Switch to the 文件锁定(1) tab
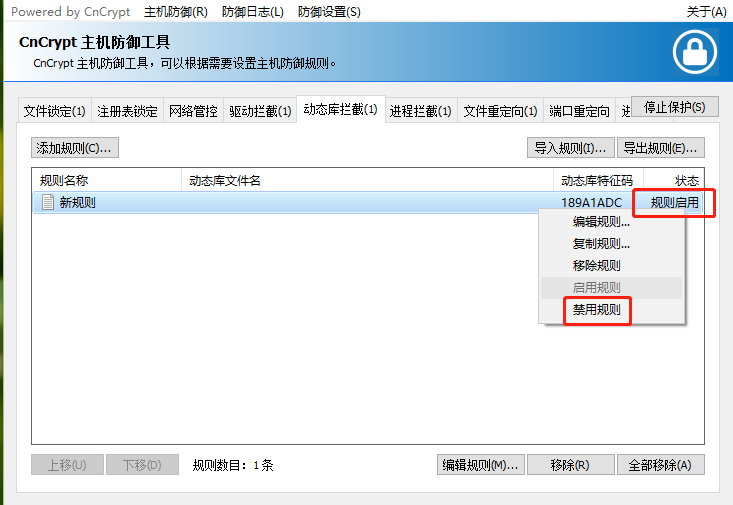 click(x=55, y=111)
